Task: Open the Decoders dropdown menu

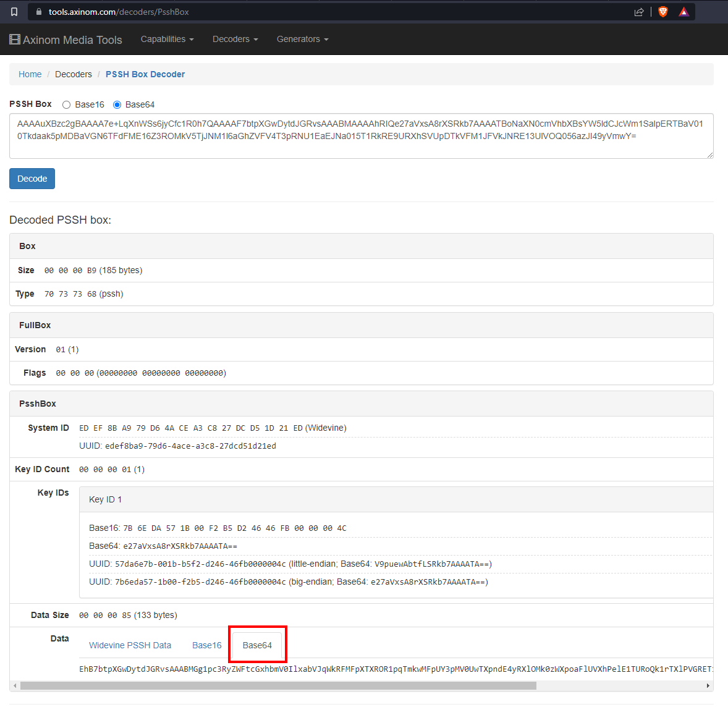Action: tap(235, 40)
